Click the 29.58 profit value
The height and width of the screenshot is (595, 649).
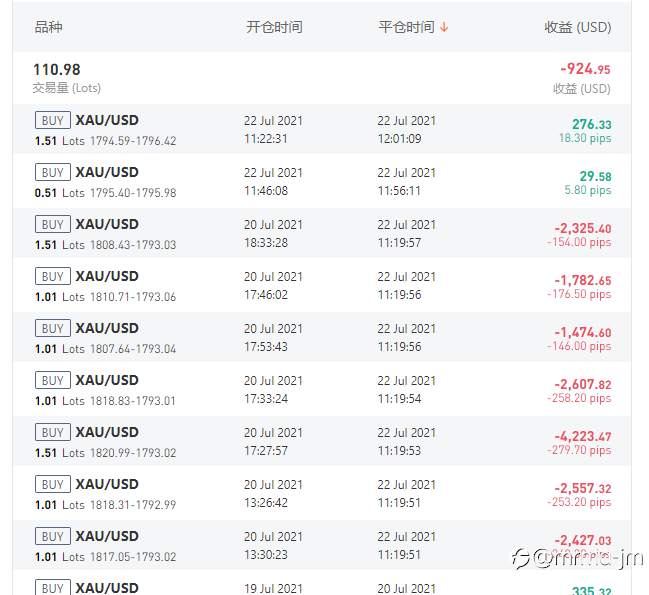tap(595, 177)
